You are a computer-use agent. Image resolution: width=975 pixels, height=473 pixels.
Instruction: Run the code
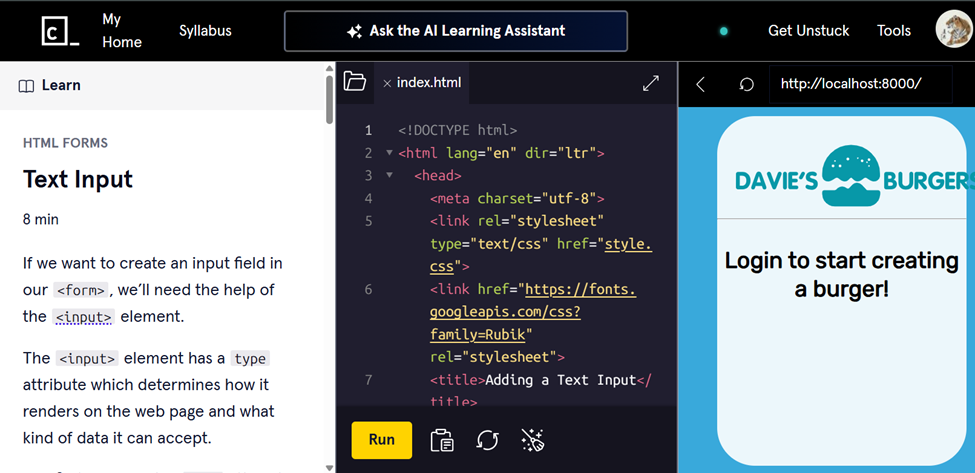381,440
